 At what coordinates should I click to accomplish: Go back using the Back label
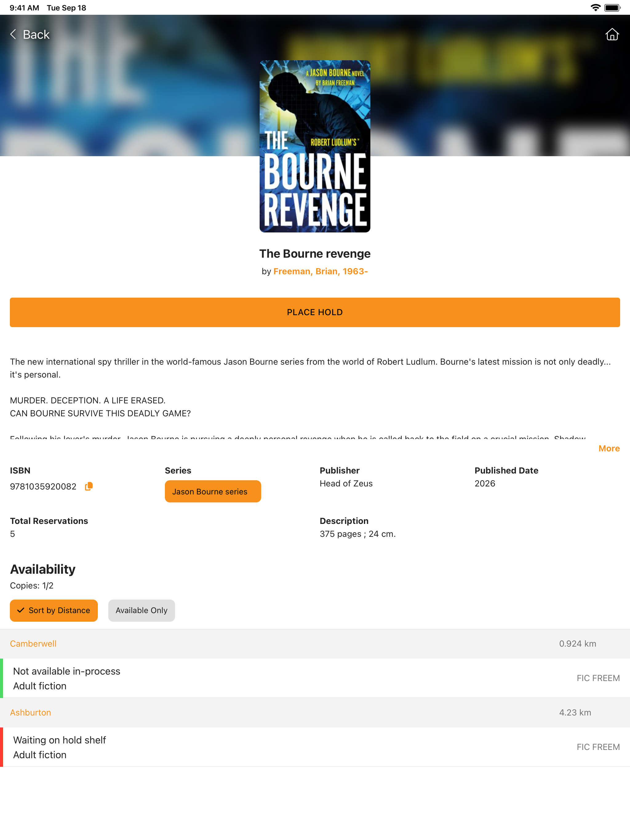click(36, 34)
